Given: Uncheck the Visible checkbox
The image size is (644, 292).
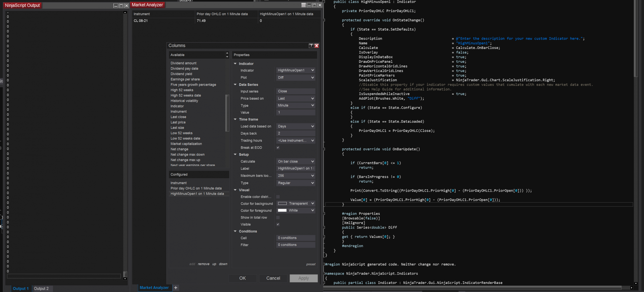Looking at the screenshot, I should [x=278, y=225].
